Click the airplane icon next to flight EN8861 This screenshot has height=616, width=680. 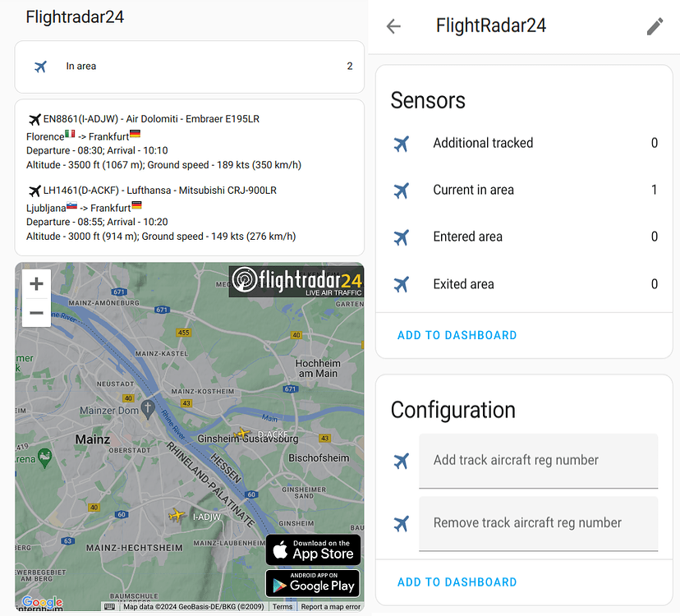[34, 118]
